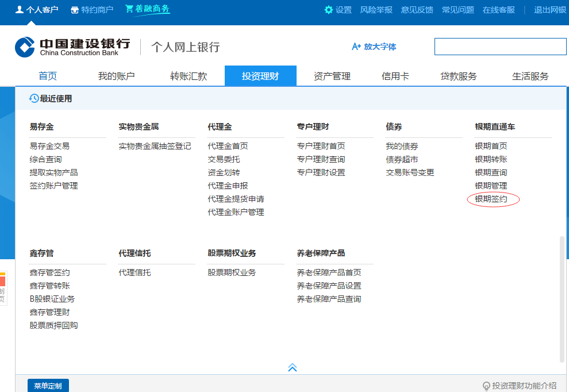Open the 股票期权业务 link under its heading
The width and height of the screenshot is (569, 392).
pos(232,272)
